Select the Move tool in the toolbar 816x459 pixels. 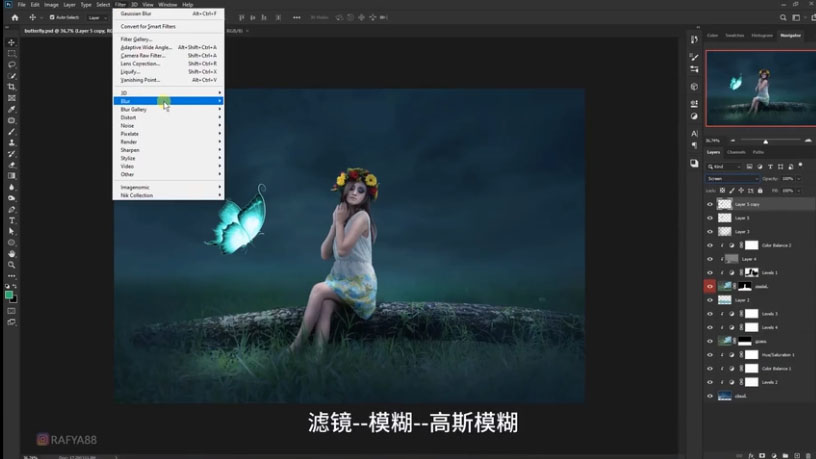click(x=11, y=42)
